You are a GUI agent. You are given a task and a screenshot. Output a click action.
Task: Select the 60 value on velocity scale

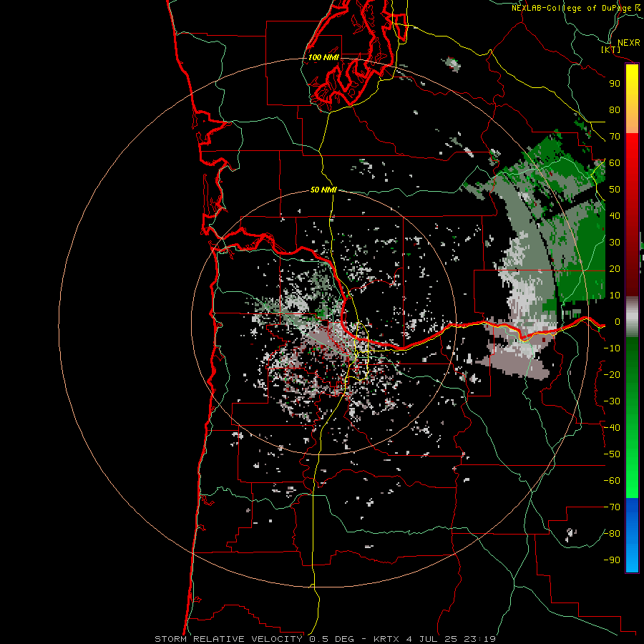tap(615, 163)
